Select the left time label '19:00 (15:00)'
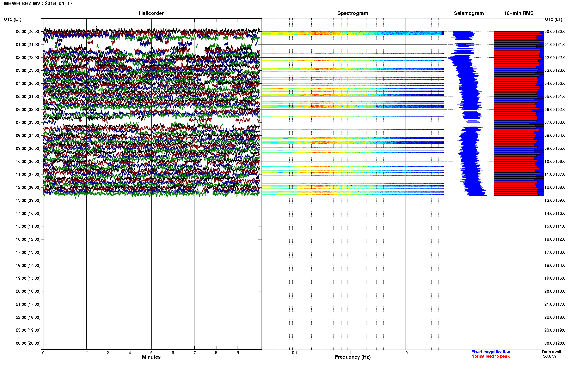588x368 pixels. point(28,278)
